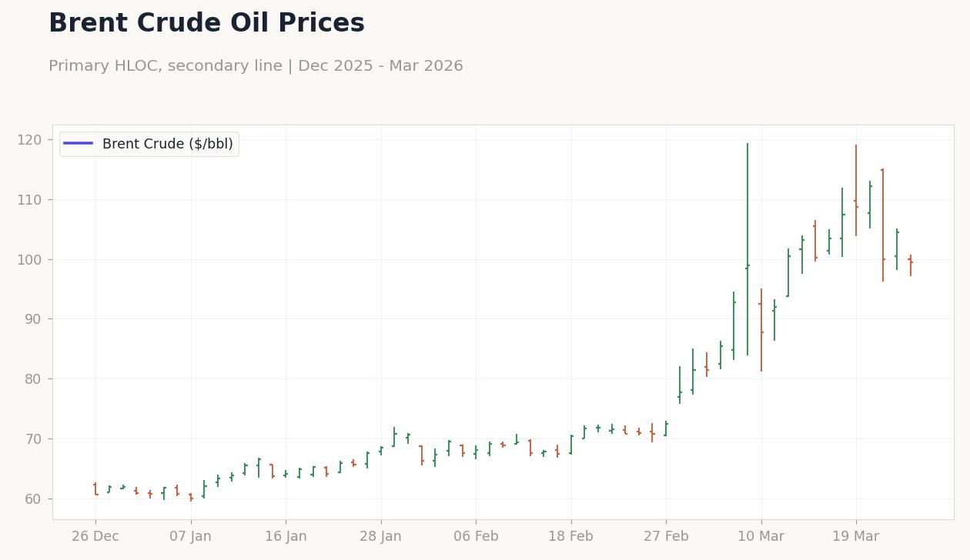Click the y-axis label 60

click(33, 499)
